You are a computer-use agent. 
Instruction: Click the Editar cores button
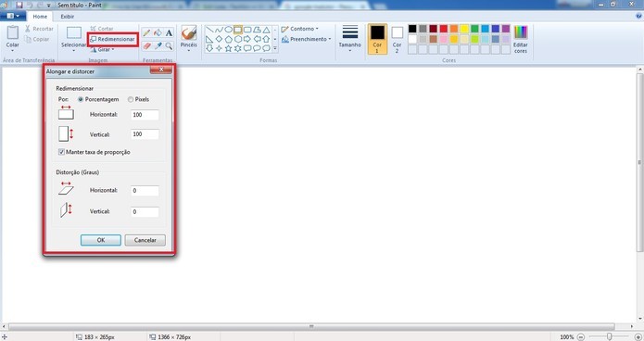coord(521,39)
